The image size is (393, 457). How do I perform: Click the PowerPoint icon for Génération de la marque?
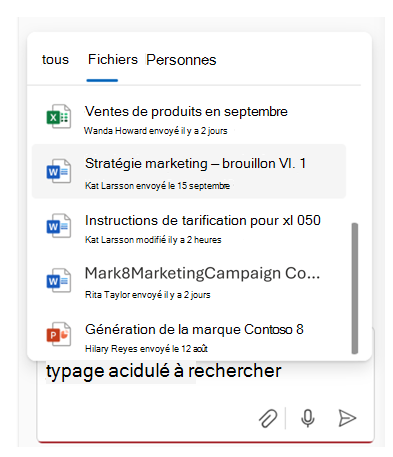click(x=59, y=334)
